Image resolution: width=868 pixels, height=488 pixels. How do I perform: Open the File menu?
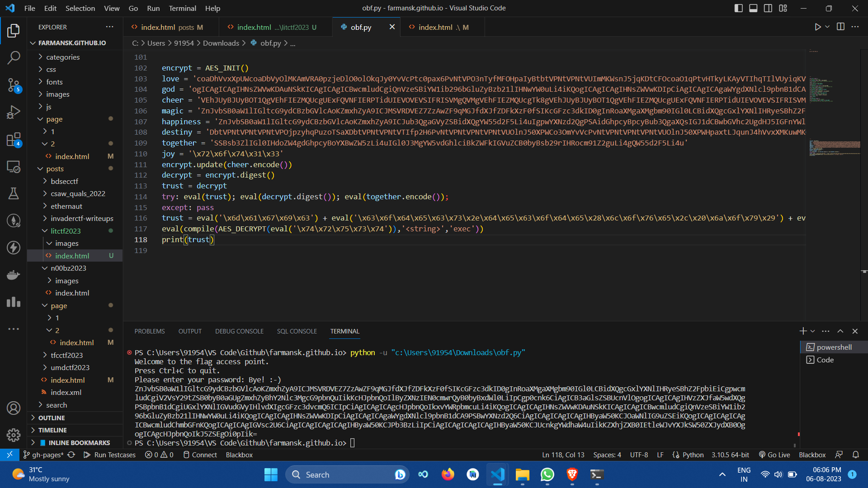pyautogui.click(x=30, y=8)
